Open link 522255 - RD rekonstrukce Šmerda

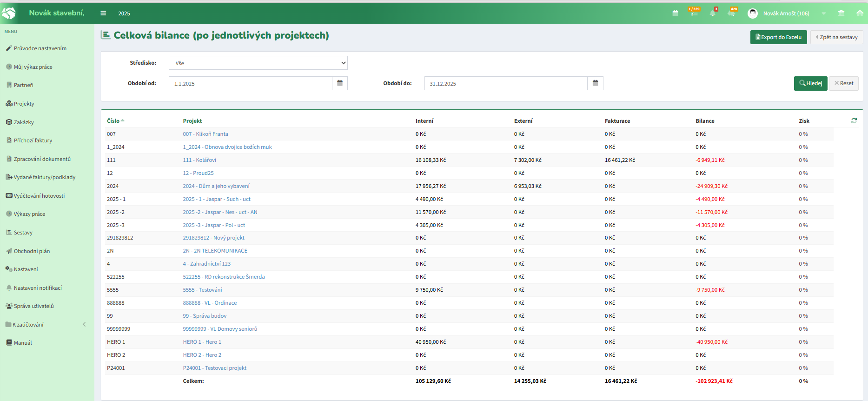point(224,277)
